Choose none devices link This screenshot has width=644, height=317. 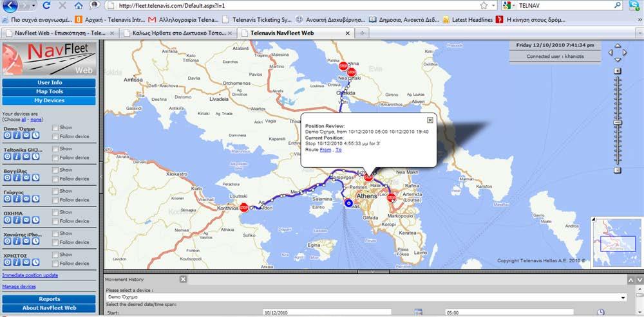[36, 120]
